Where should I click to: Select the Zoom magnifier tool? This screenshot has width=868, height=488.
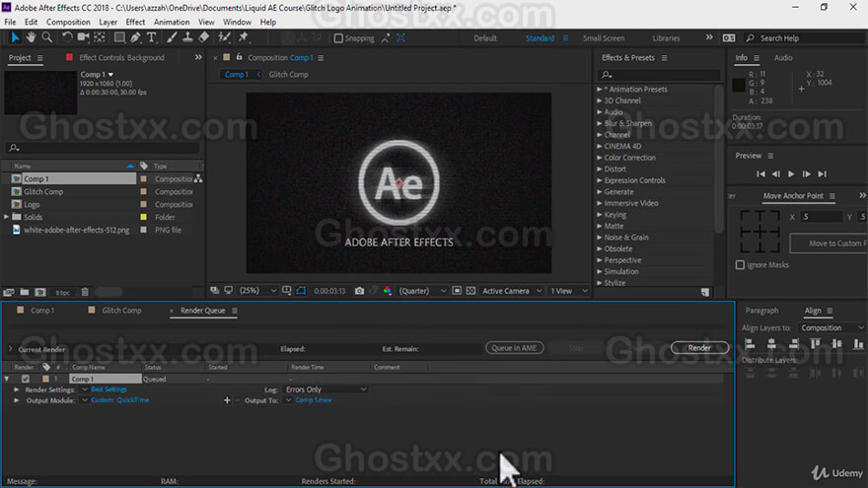(47, 37)
